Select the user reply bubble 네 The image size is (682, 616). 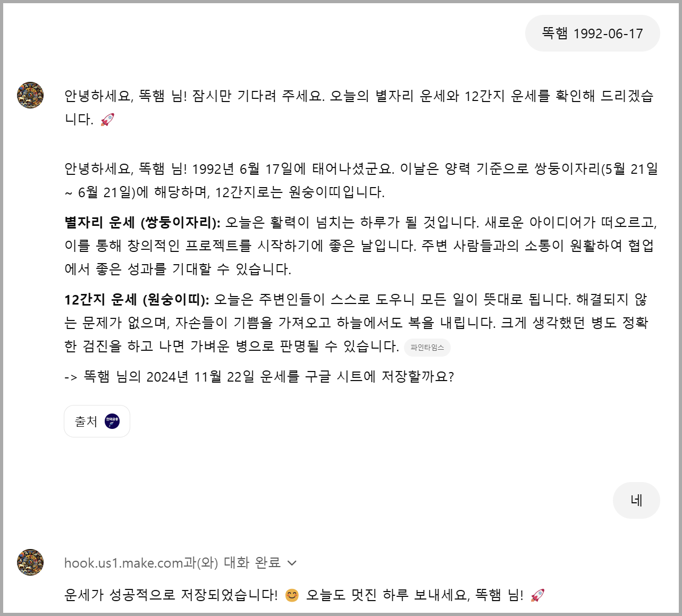636,500
